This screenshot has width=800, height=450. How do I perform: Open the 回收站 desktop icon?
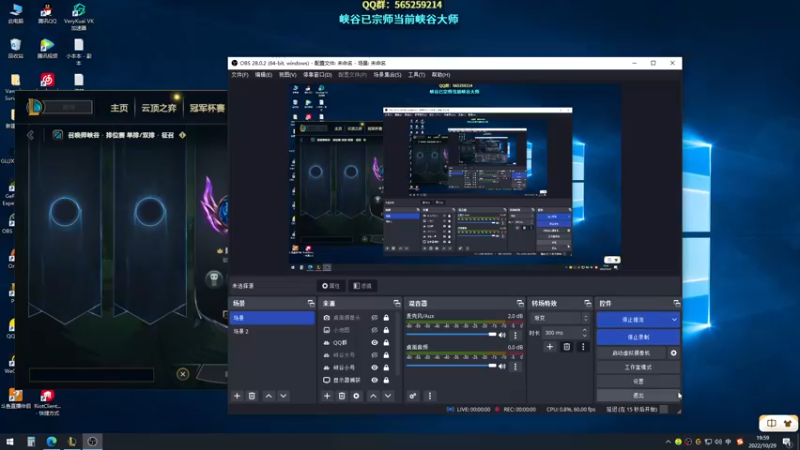coord(16,48)
